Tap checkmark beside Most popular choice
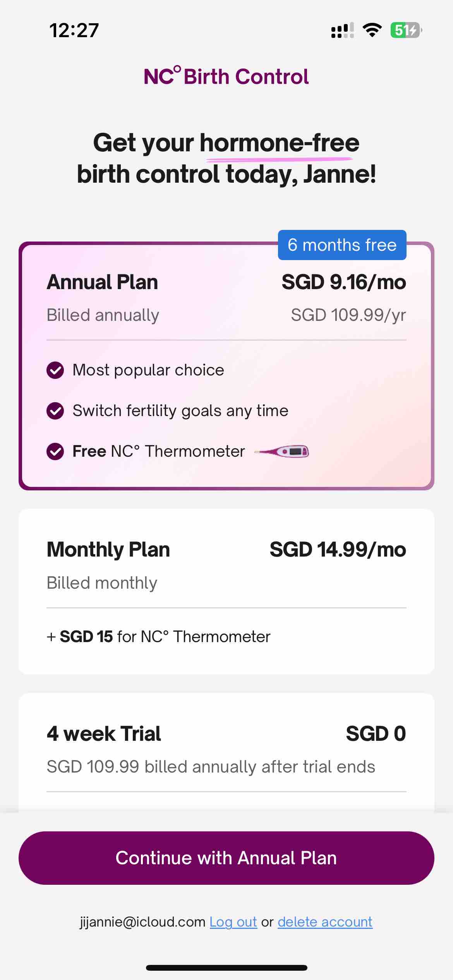Screen dimensions: 453x980 (55, 370)
